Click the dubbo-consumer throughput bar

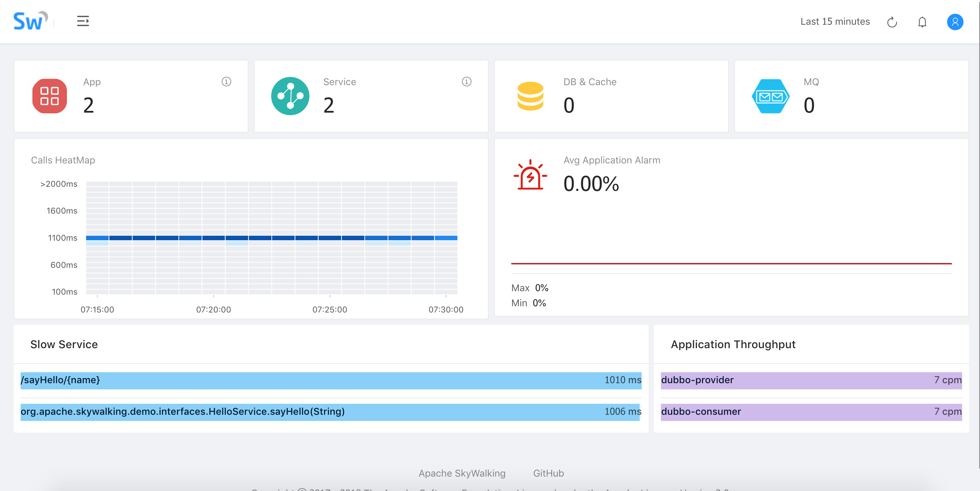[x=811, y=412]
